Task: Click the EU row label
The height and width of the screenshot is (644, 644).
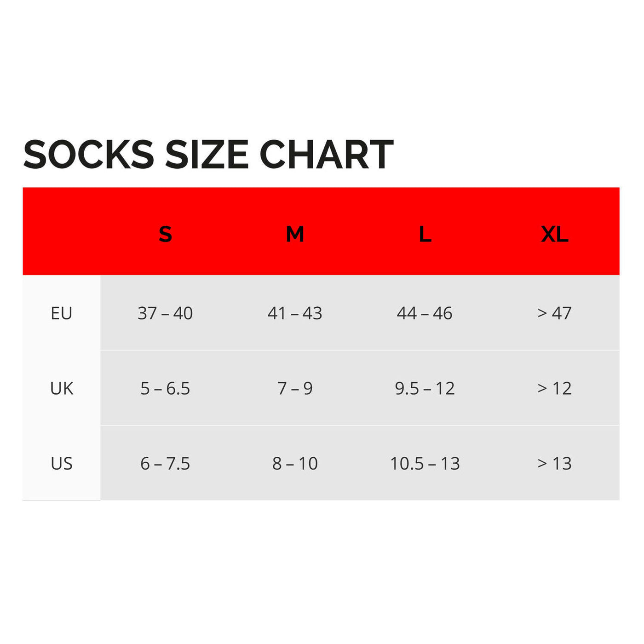Action: 62,313
